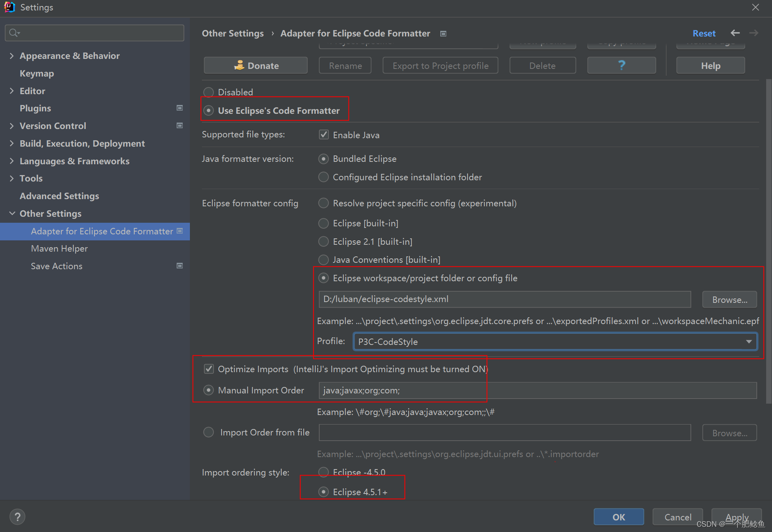Click the bottom-left help question mark icon
Image resolution: width=772 pixels, height=532 pixels.
tap(17, 517)
